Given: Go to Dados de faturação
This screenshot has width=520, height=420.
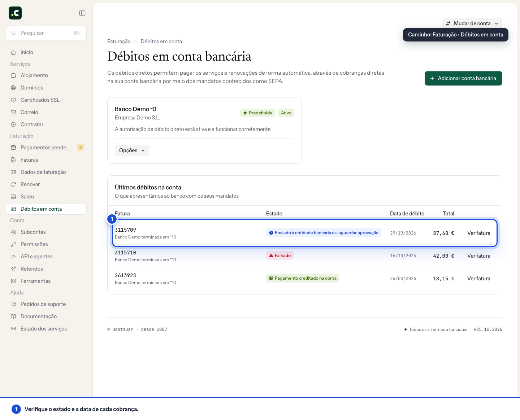Looking at the screenshot, I should tap(46, 172).
